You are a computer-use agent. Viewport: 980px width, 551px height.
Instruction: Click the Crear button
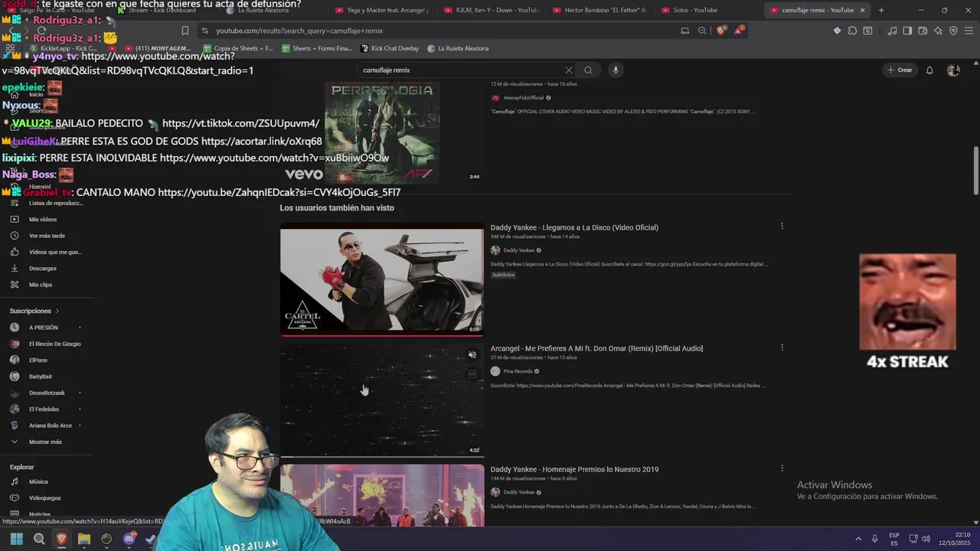pos(900,70)
